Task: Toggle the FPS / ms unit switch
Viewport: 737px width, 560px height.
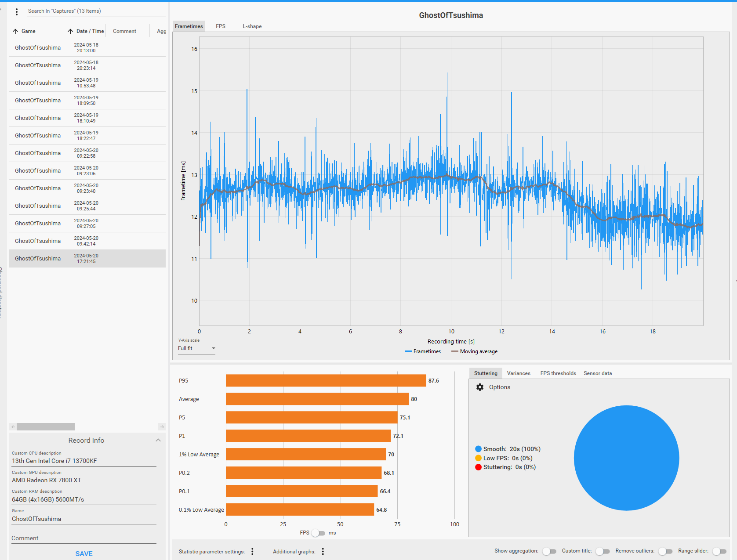Action: [x=318, y=533]
